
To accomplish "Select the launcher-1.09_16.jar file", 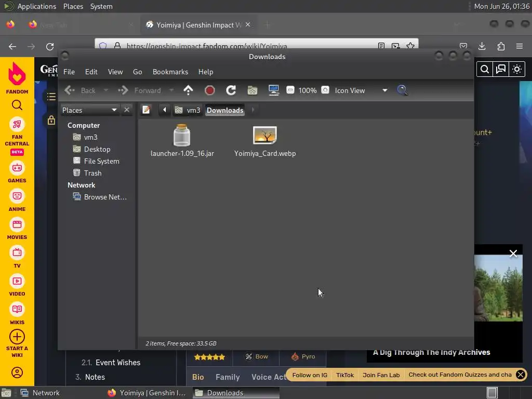I will tap(182, 141).
